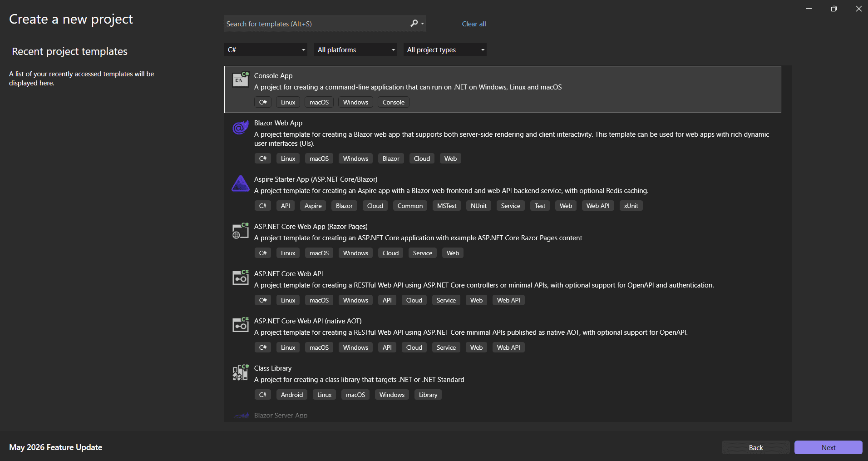
Task: Choose the Blazor Web App template icon
Action: (241, 127)
